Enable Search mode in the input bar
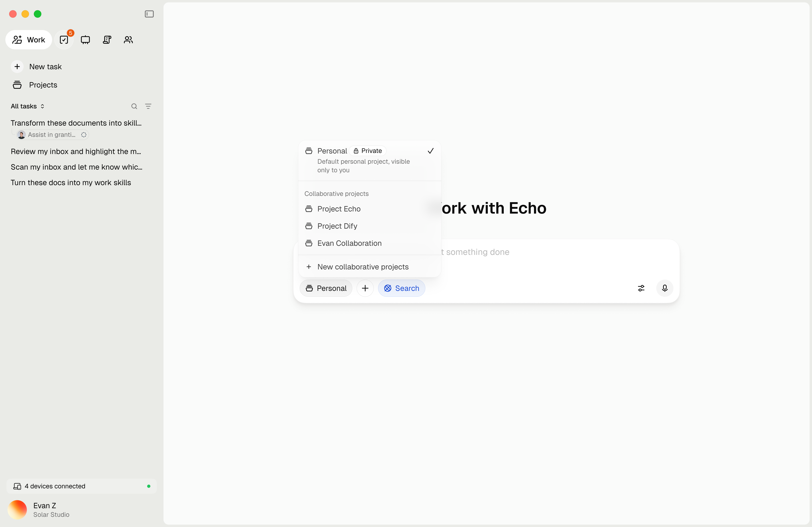The image size is (812, 527). tap(401, 288)
